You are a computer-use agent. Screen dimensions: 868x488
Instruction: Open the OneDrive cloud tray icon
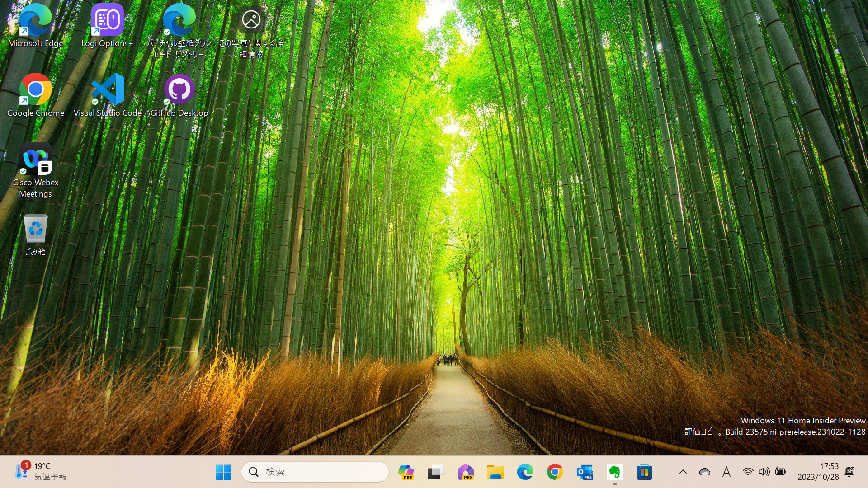(705, 472)
